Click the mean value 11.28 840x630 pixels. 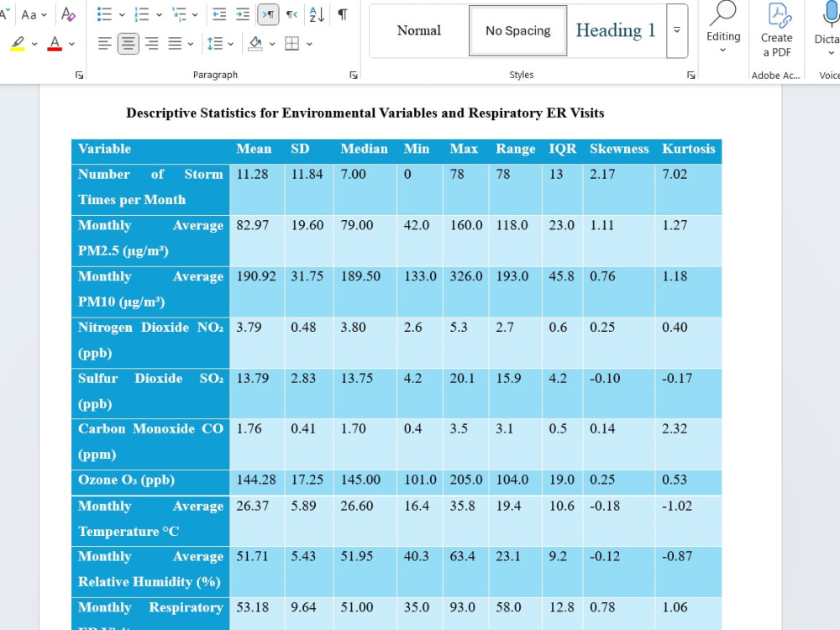tap(252, 174)
